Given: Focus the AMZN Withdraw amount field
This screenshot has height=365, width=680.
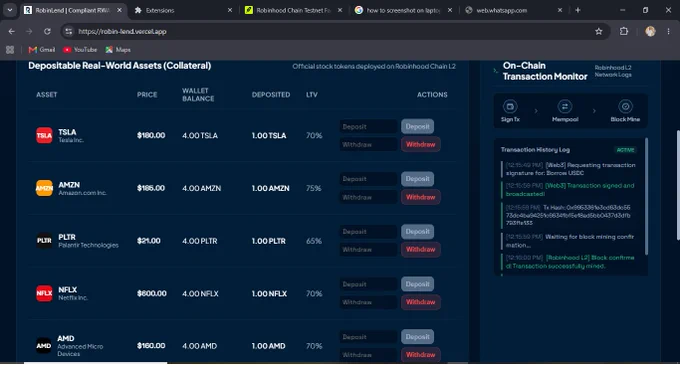Looking at the screenshot, I should point(368,197).
